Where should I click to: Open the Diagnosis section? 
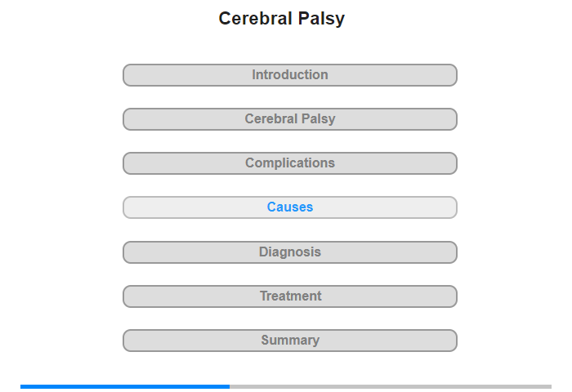click(290, 252)
